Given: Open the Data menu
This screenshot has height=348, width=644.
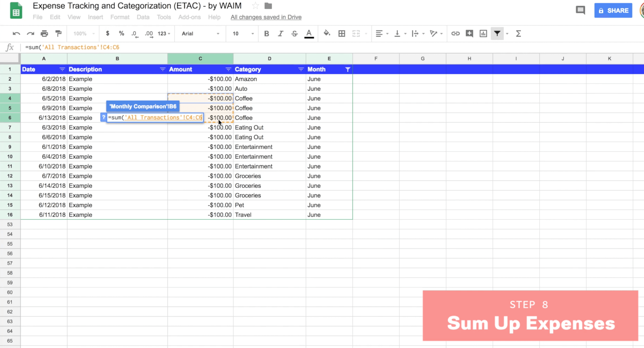Looking at the screenshot, I should [143, 17].
